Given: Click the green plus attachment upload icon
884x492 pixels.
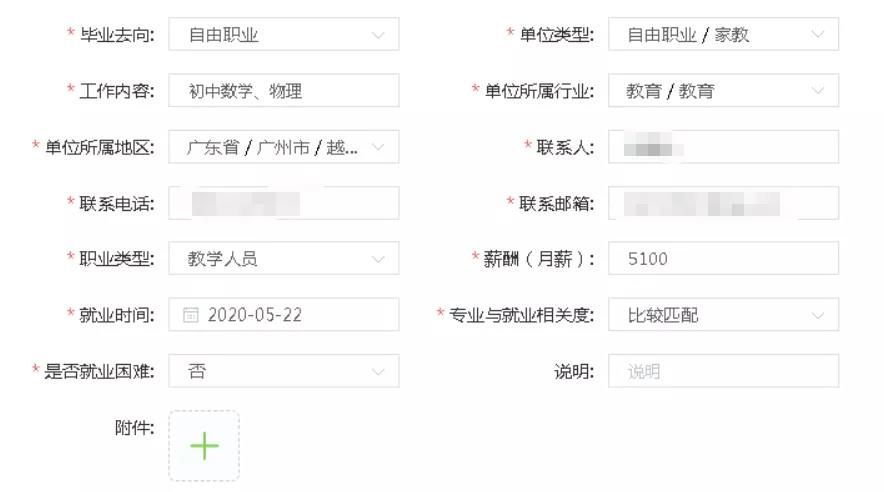Looking at the screenshot, I should pos(204,446).
